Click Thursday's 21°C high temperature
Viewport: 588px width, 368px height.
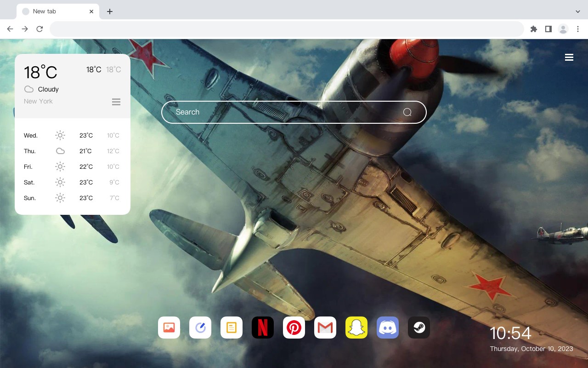[x=85, y=151]
